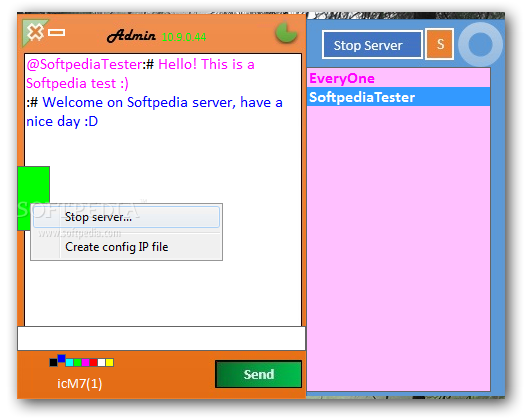Stop the server using the blue button
Screen dimensions: 525x419
point(372,45)
